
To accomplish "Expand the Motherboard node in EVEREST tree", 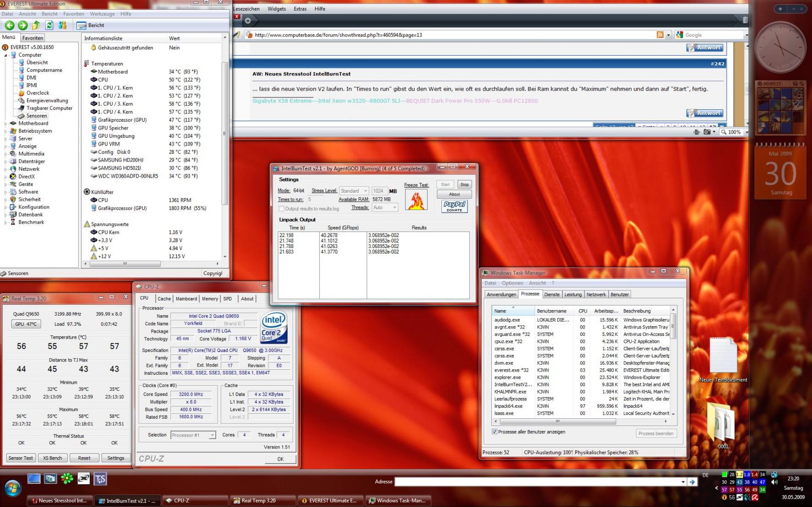I will pyautogui.click(x=6, y=124).
